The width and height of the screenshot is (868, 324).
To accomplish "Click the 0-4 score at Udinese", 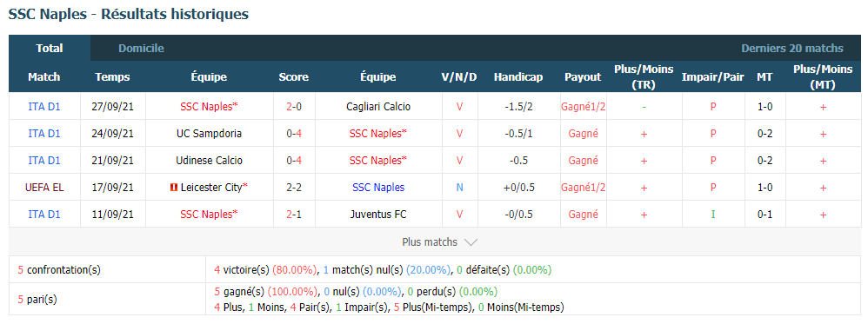I will pyautogui.click(x=294, y=161).
